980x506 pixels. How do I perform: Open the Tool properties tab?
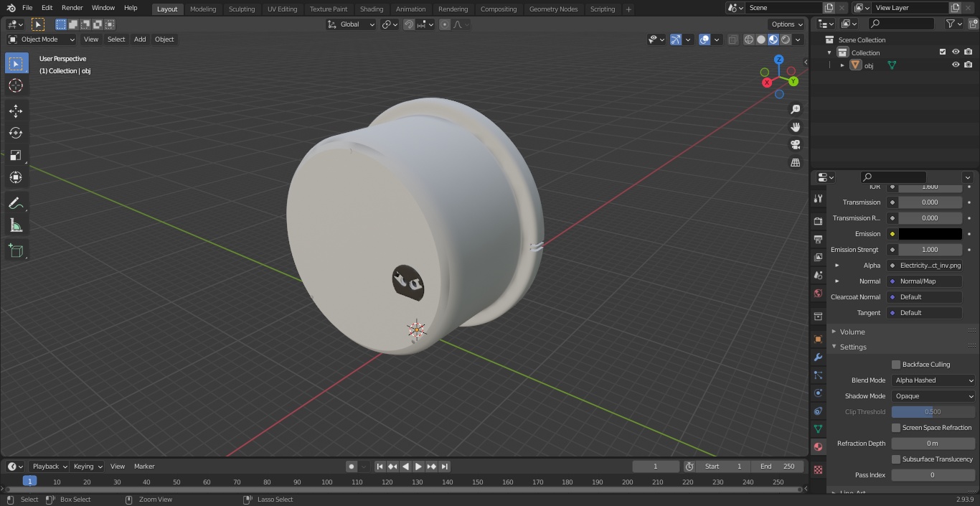tap(818, 199)
